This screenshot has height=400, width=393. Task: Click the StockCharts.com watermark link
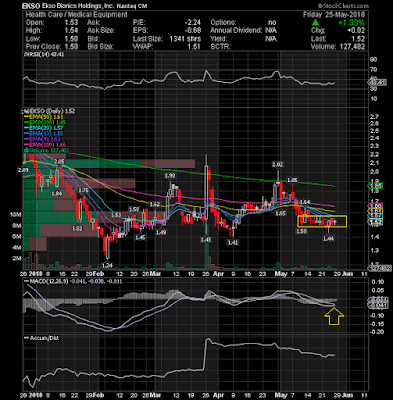pos(343,6)
